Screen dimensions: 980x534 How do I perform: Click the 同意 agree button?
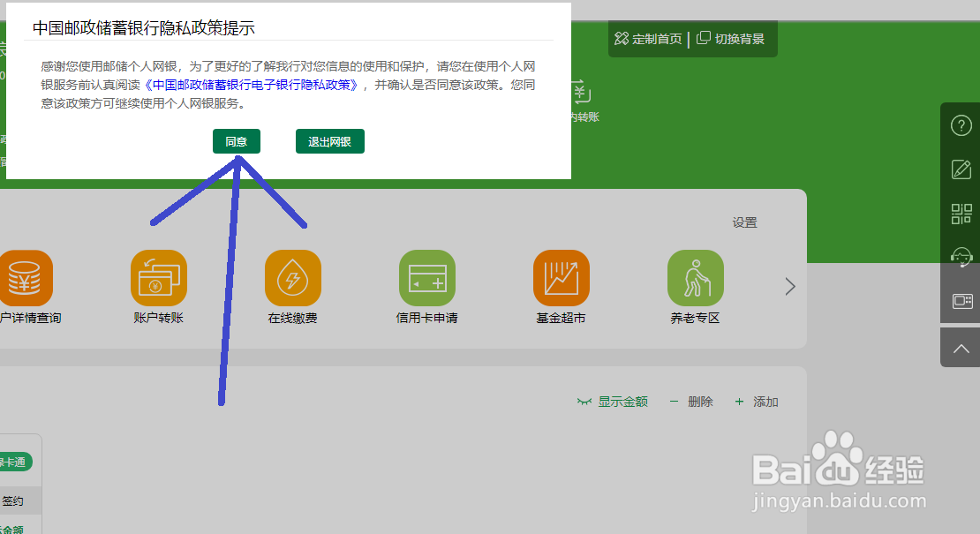click(x=237, y=141)
